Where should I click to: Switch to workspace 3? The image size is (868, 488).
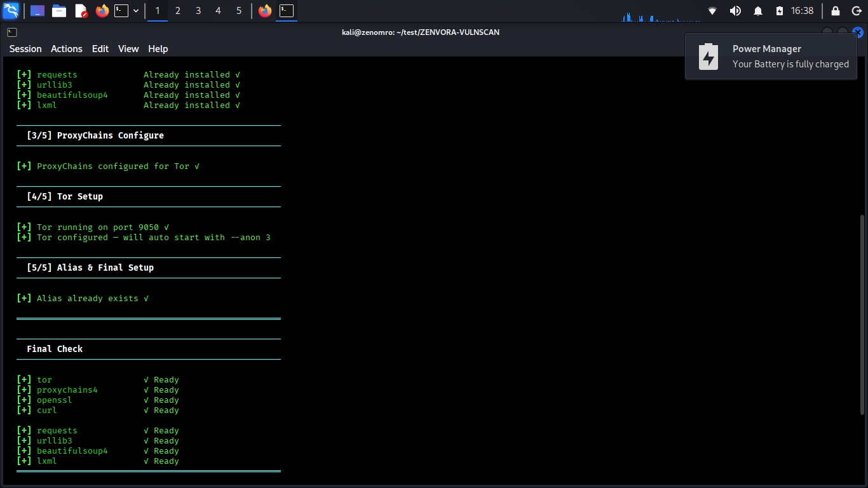coord(198,11)
